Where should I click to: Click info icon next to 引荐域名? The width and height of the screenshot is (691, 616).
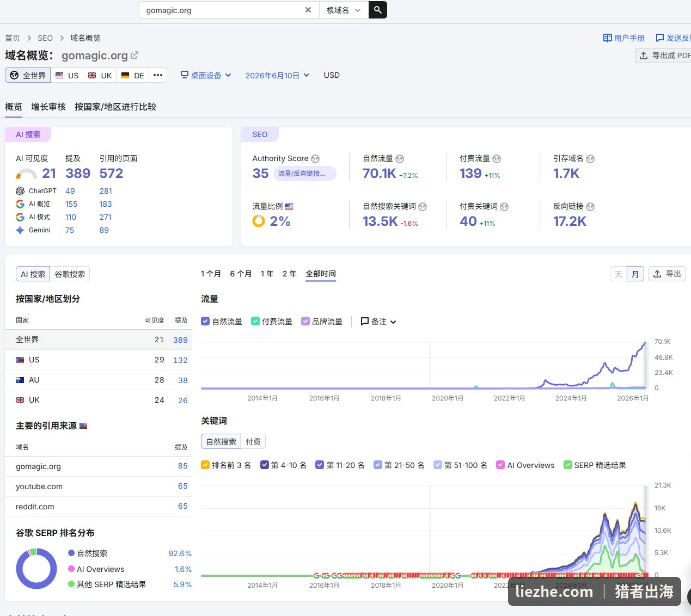tap(590, 159)
